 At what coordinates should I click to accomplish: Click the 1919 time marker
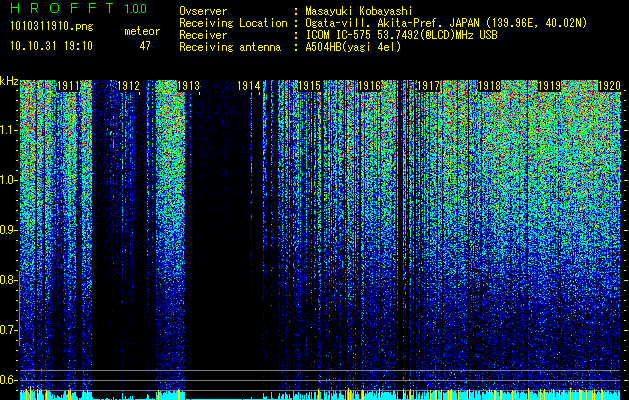pyautogui.click(x=549, y=86)
